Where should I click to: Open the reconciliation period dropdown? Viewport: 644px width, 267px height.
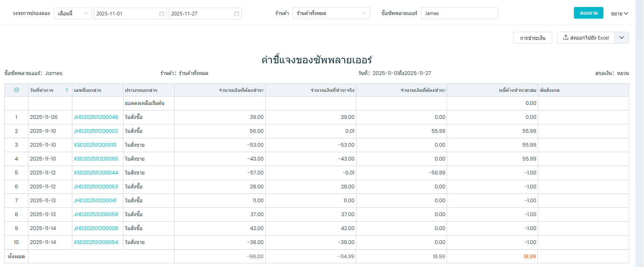73,14
